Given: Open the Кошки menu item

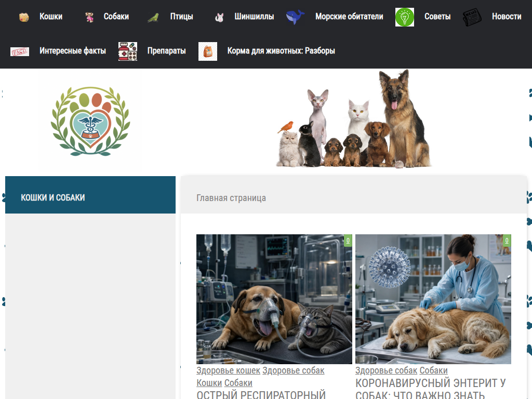Looking at the screenshot, I should click(51, 16).
